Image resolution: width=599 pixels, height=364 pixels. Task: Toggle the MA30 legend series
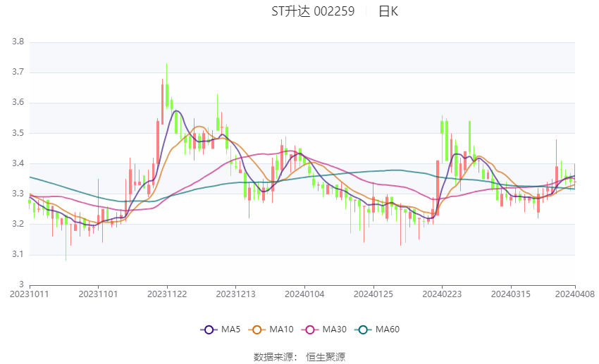click(324, 330)
